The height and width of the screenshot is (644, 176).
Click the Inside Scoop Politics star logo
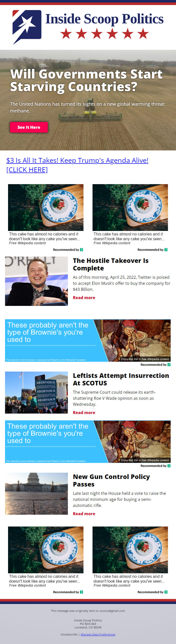tap(27, 27)
